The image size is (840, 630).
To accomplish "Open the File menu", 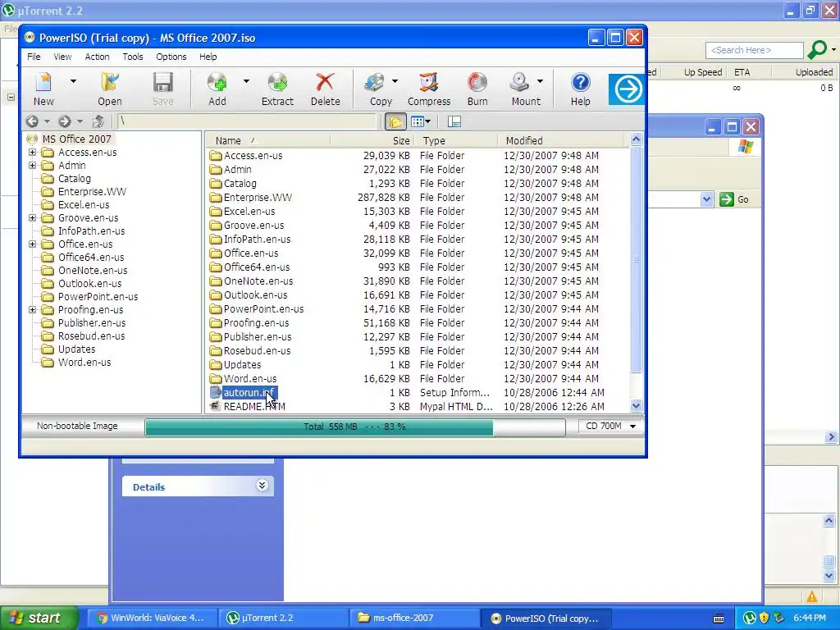I will coord(34,57).
